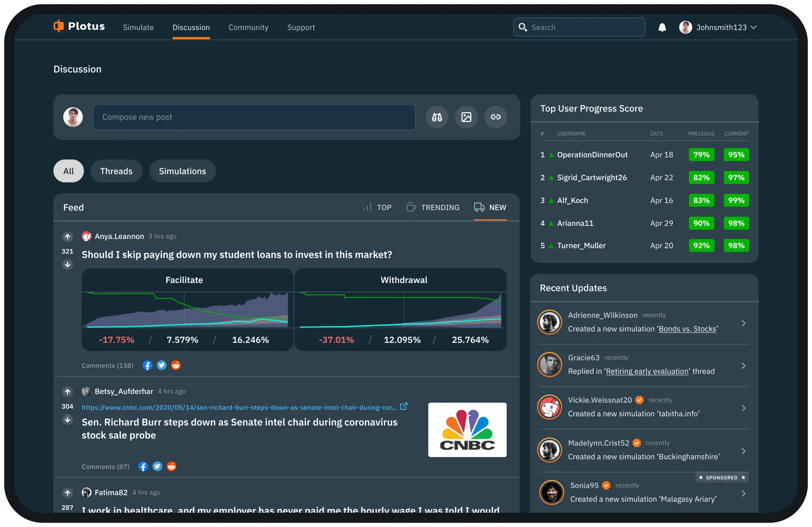Share Richard Burr post on Reddit
812x527 pixels.
pos(172,466)
